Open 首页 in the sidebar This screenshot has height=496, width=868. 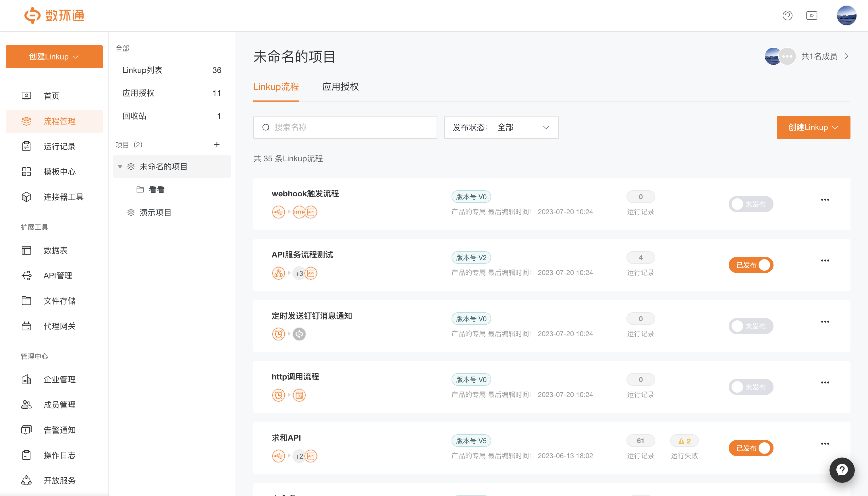(54, 96)
